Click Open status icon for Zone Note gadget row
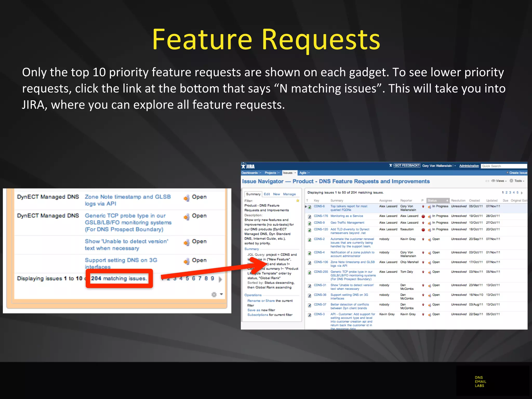Viewport: 532px width, 399px height. point(187,198)
